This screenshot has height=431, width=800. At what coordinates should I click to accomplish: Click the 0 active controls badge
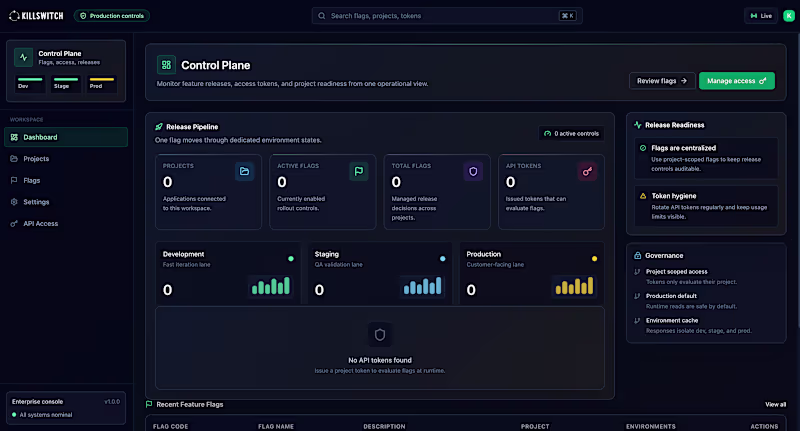click(x=571, y=134)
